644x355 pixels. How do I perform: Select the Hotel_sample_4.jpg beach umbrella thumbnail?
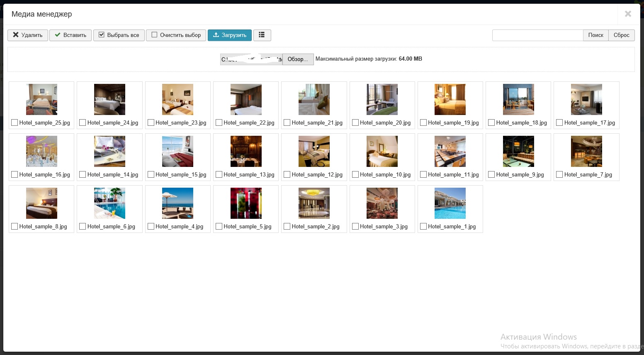pos(177,203)
